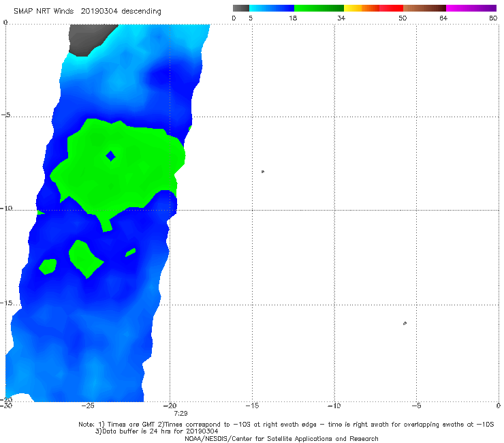Click the latitude axis label '-15'

point(6,303)
